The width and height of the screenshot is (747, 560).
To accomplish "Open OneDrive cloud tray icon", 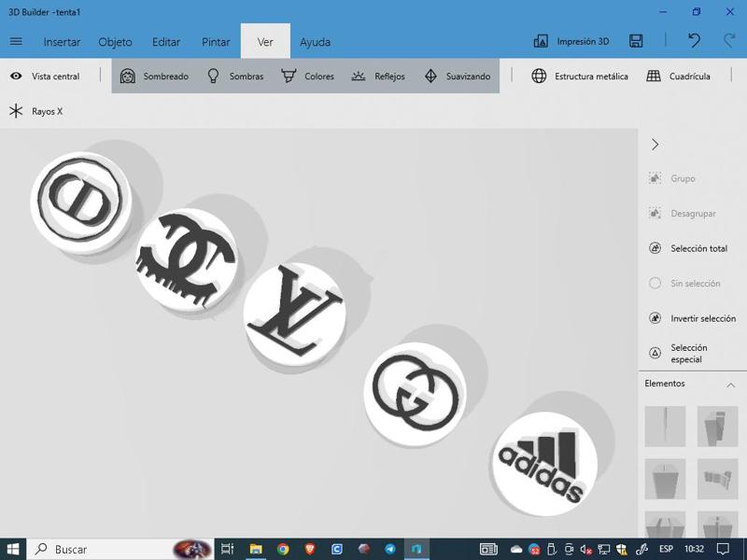I will (x=516, y=549).
